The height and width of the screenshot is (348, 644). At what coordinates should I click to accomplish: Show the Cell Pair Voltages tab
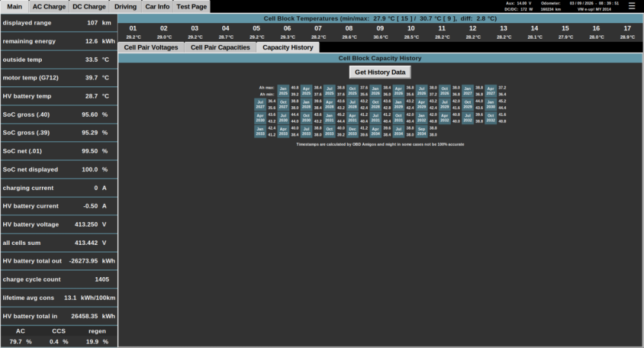(151, 47)
